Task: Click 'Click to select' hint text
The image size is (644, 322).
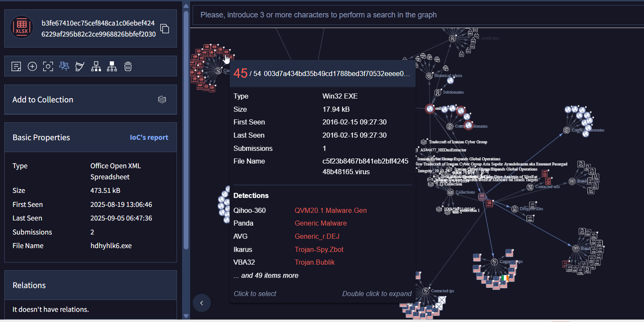Action: pyautogui.click(x=255, y=294)
